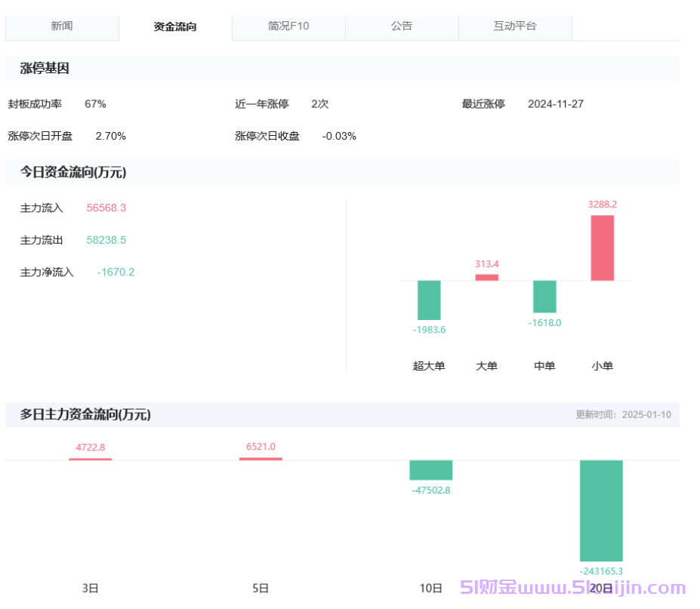Click the 3日 axis label
Screen dimensions: 700x609
[x=90, y=589]
